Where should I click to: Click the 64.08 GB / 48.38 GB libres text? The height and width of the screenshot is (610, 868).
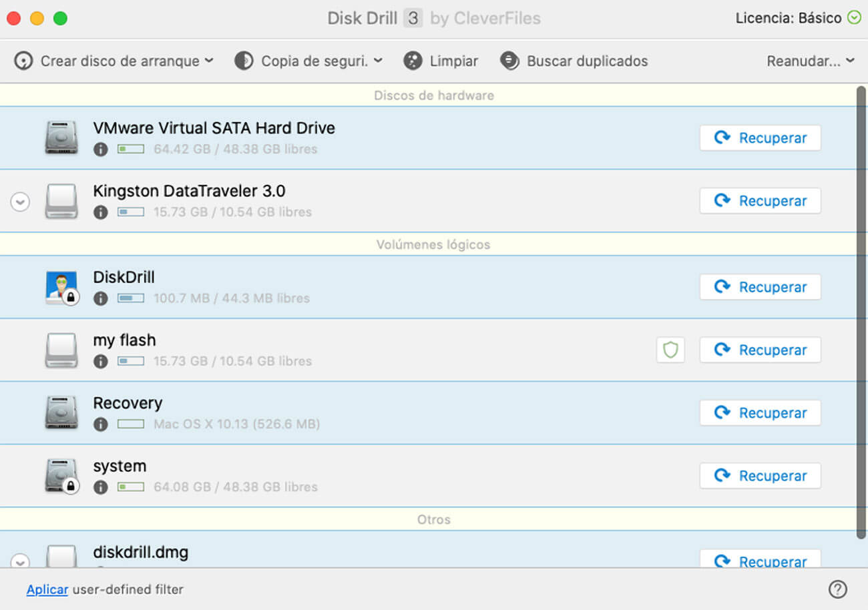pos(236,487)
